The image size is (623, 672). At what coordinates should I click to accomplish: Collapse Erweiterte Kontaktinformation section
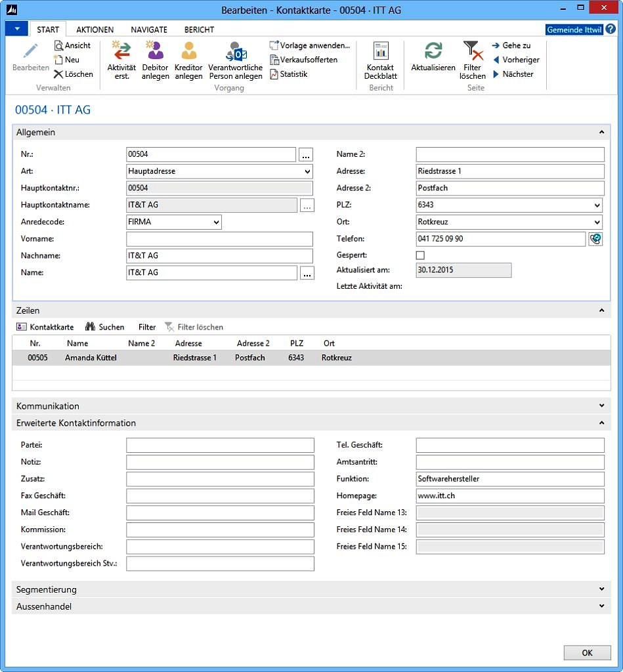(x=601, y=423)
